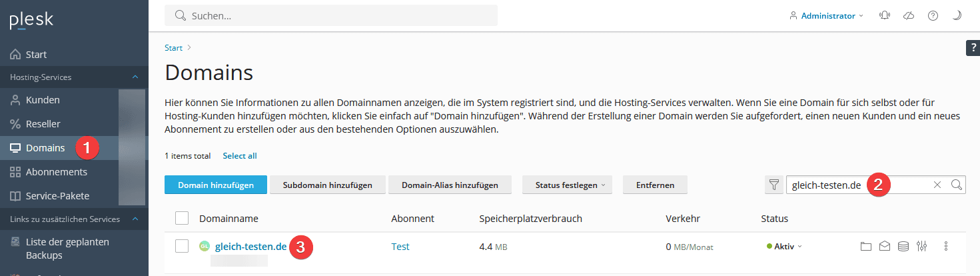Image resolution: width=980 pixels, height=276 pixels.
Task: Open three-dot more actions menu in row
Action: click(x=945, y=247)
